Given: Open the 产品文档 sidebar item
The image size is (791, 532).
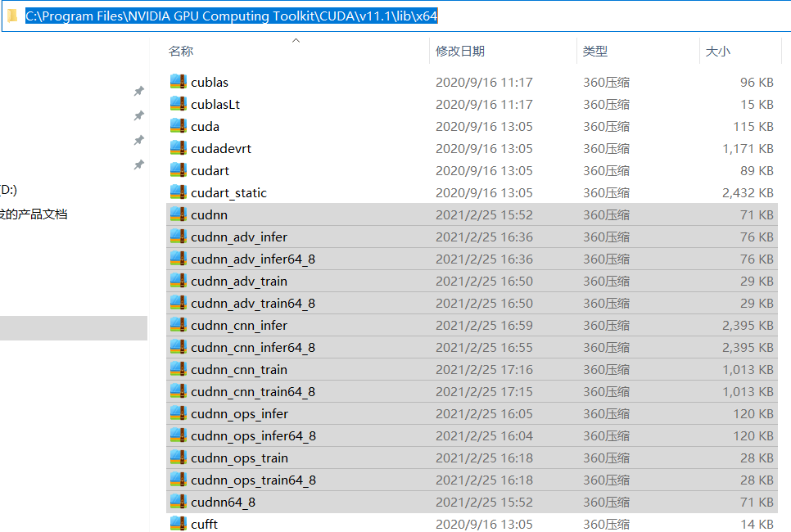Looking at the screenshot, I should pyautogui.click(x=34, y=214).
